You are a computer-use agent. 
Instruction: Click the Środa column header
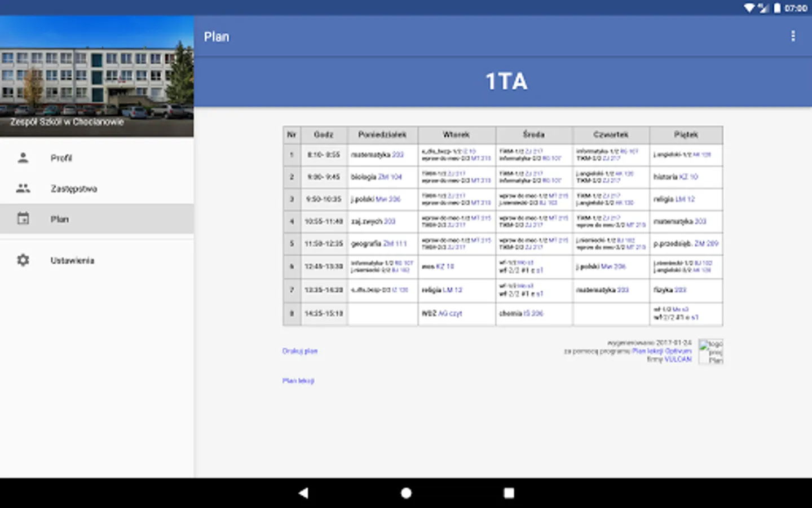(x=533, y=135)
